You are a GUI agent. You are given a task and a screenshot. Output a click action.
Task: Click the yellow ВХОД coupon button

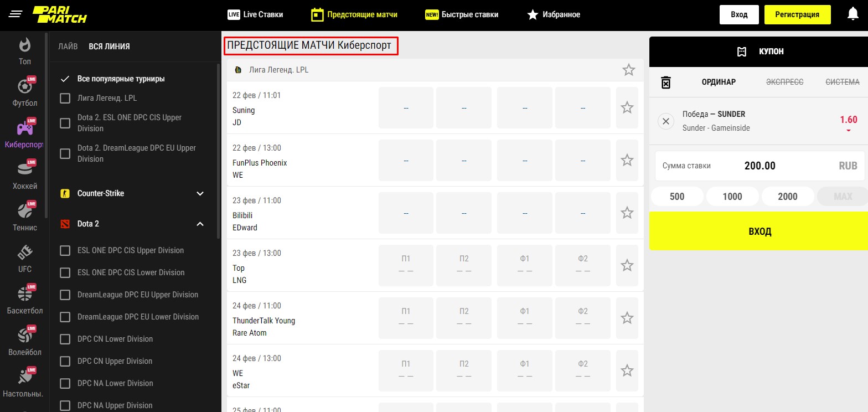[759, 231]
